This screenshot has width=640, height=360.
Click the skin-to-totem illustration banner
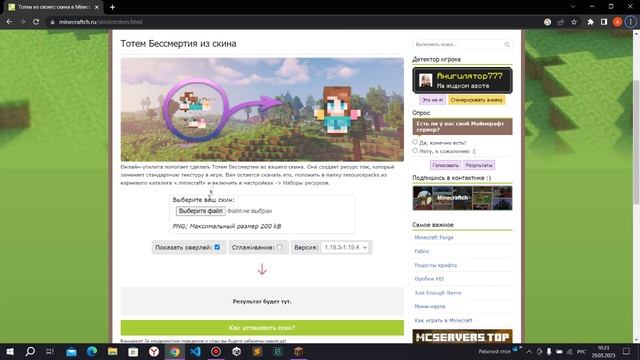262,109
